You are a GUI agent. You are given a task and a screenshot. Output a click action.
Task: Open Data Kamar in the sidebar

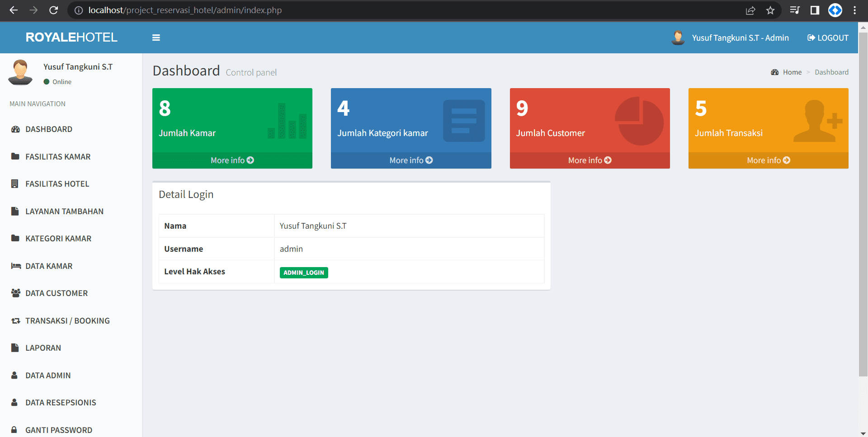[x=49, y=266]
